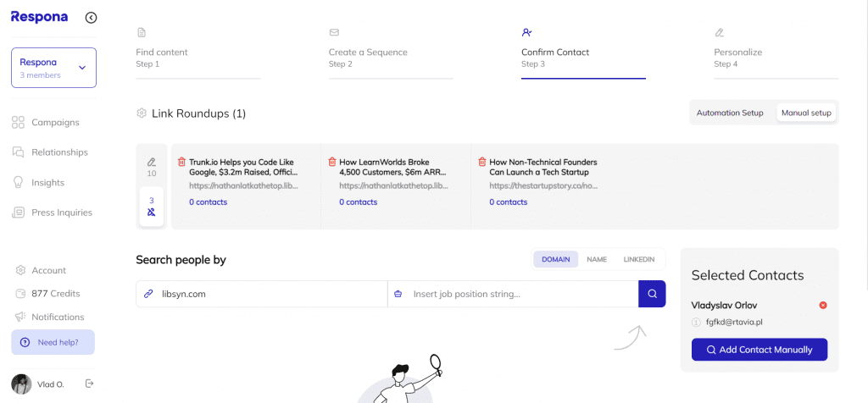The image size is (868, 403).
Task: Delete the Non-Technical Founders article trash icon
Action: (482, 162)
